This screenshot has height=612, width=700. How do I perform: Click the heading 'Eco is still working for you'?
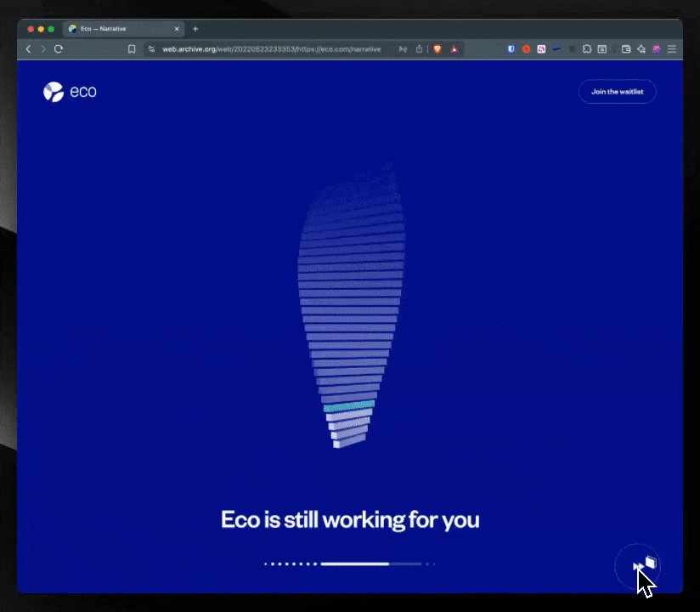350,519
